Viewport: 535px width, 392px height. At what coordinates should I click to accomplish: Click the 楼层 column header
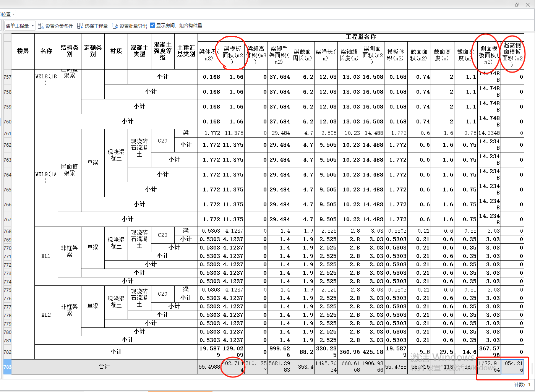click(23, 51)
